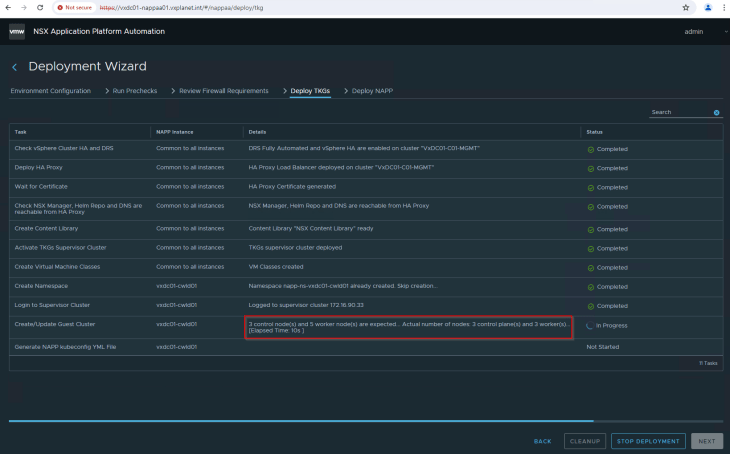Click Completed check icon for Wait for Certificate

point(591,188)
